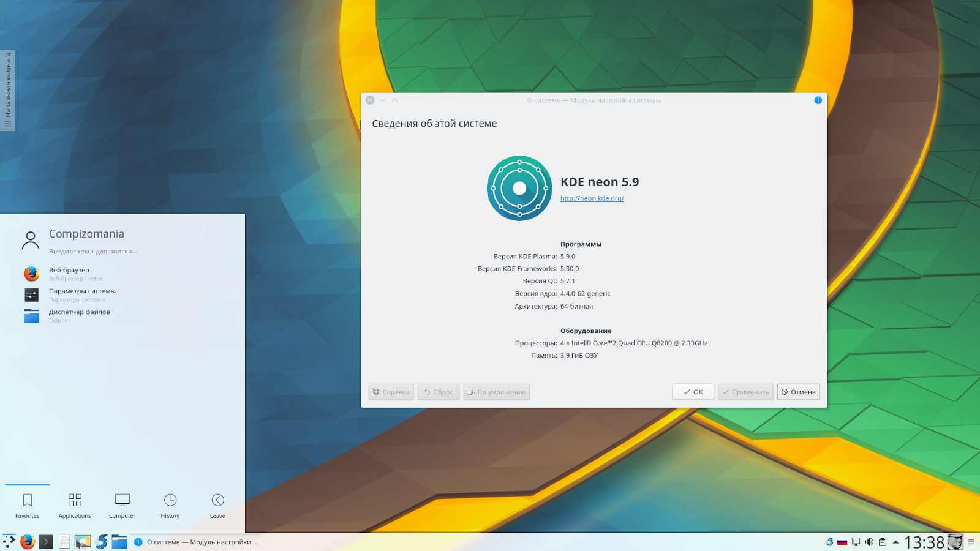Viewport: 980px width, 551px height.
Task: Confirm the dialog with the ОК button
Action: 693,392
